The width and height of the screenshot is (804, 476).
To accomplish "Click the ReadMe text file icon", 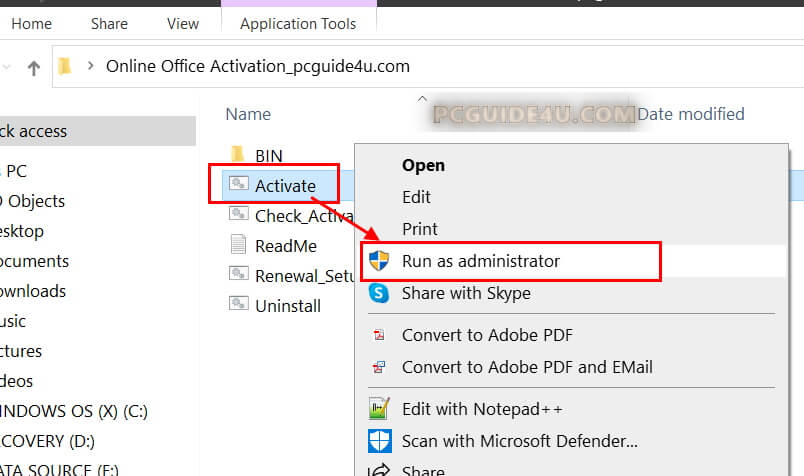I will pos(238,245).
